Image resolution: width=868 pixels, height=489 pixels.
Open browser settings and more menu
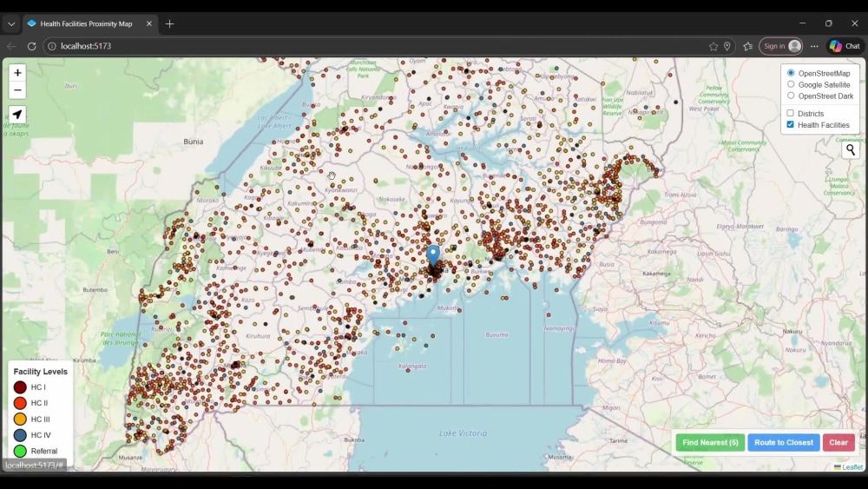point(814,47)
